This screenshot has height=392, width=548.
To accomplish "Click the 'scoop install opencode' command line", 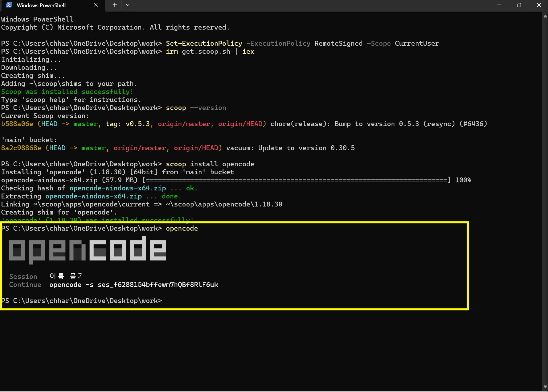I will [210, 164].
